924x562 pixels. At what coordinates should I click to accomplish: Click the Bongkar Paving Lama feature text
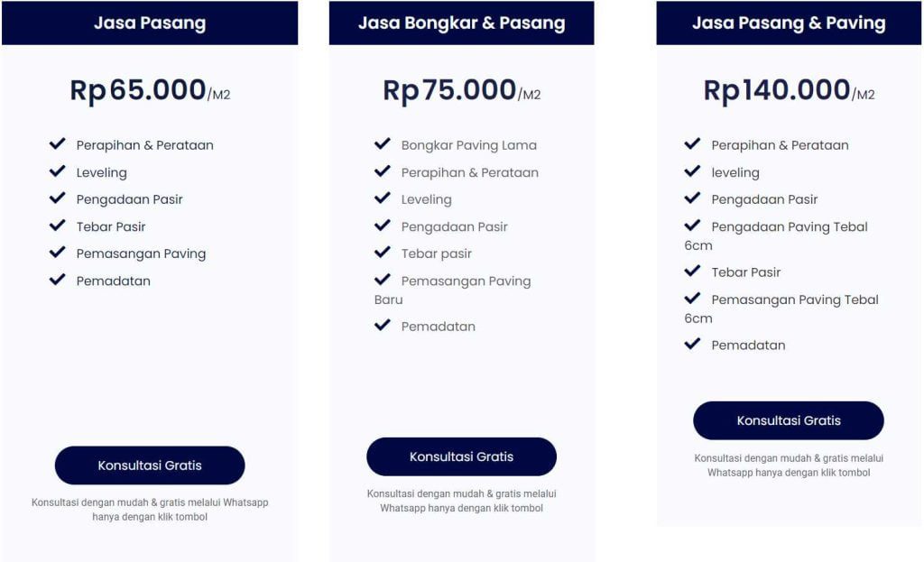click(x=468, y=145)
